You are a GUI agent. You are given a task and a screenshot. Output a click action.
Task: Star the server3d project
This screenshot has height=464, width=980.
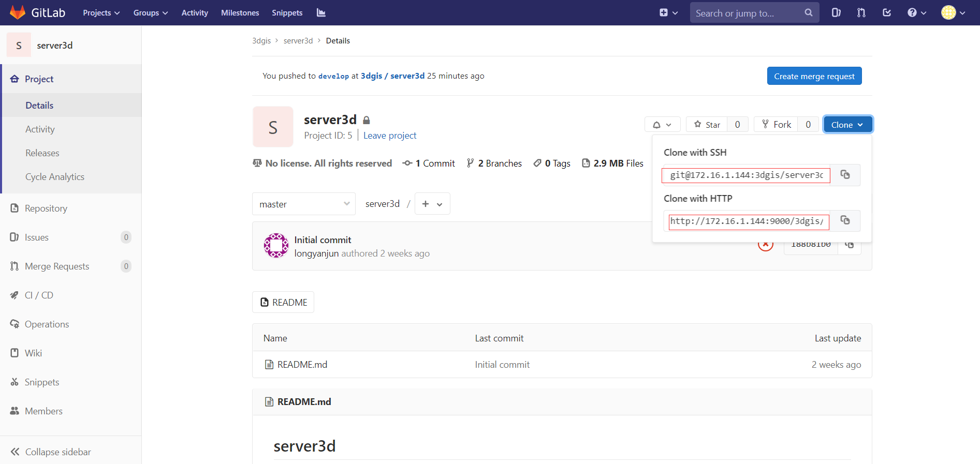point(707,125)
